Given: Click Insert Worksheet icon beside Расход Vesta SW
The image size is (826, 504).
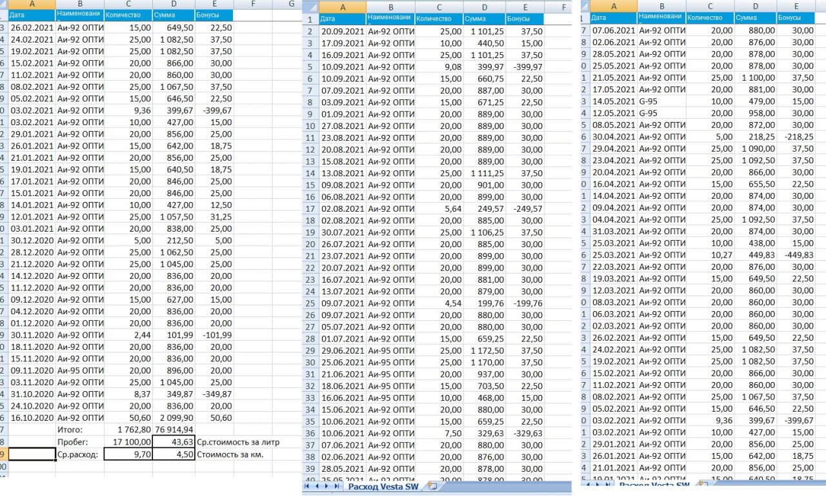Looking at the screenshot, I should 432,487.
